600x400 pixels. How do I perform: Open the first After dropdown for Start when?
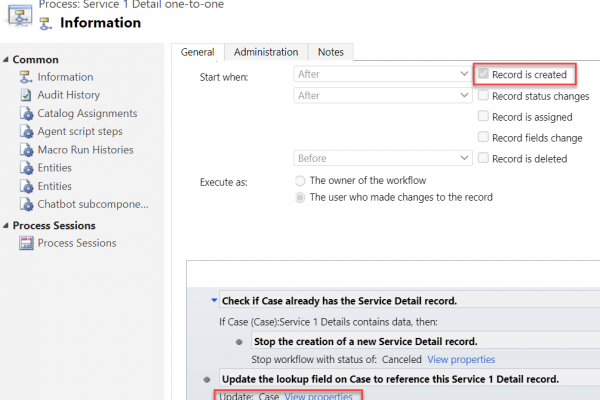(x=383, y=74)
